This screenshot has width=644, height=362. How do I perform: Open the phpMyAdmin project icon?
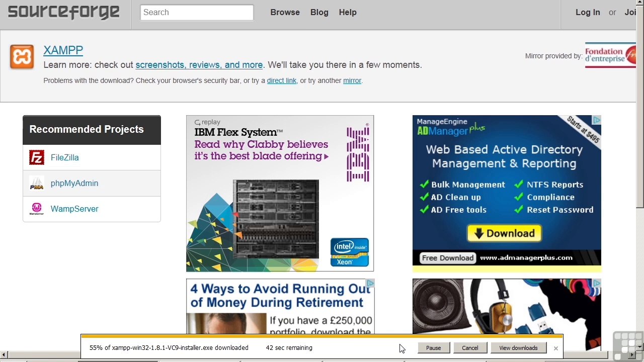pyautogui.click(x=37, y=184)
